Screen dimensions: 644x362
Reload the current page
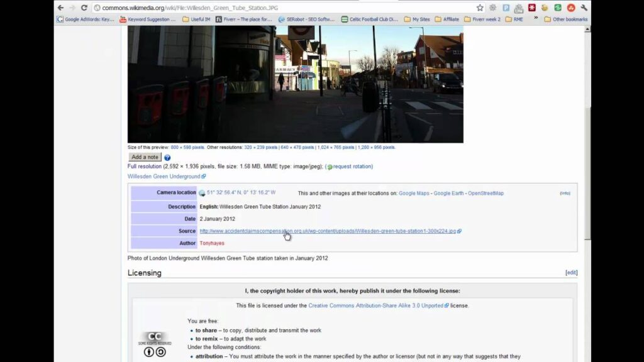(84, 8)
